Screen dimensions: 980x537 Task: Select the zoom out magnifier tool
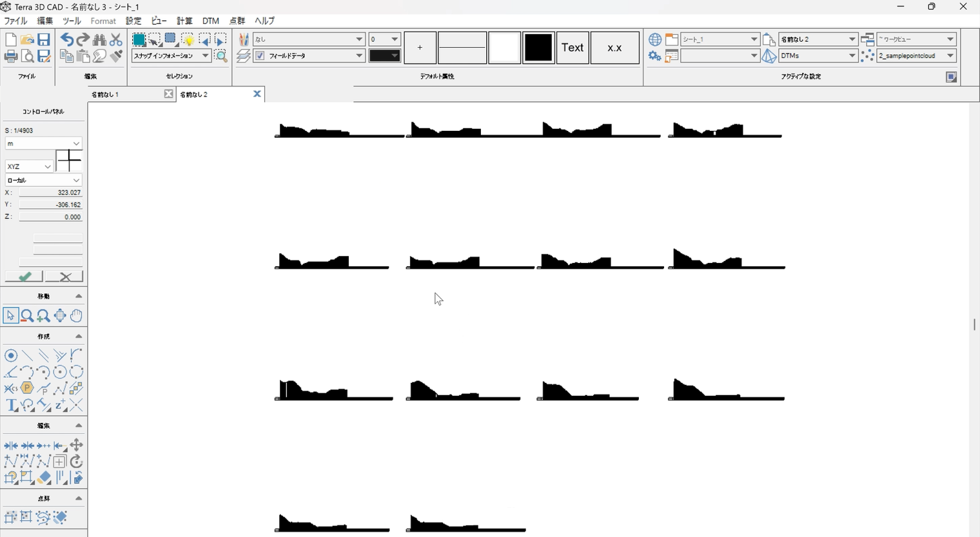point(27,316)
